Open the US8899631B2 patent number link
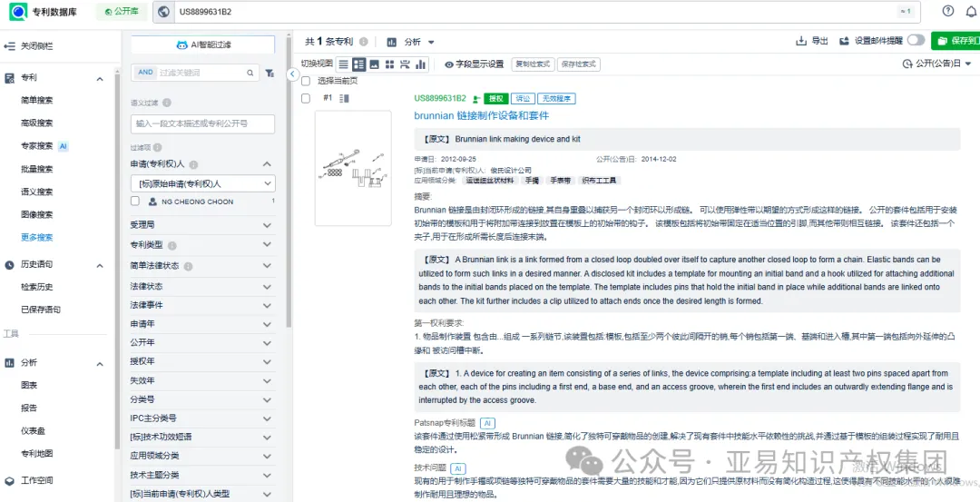 [440, 98]
